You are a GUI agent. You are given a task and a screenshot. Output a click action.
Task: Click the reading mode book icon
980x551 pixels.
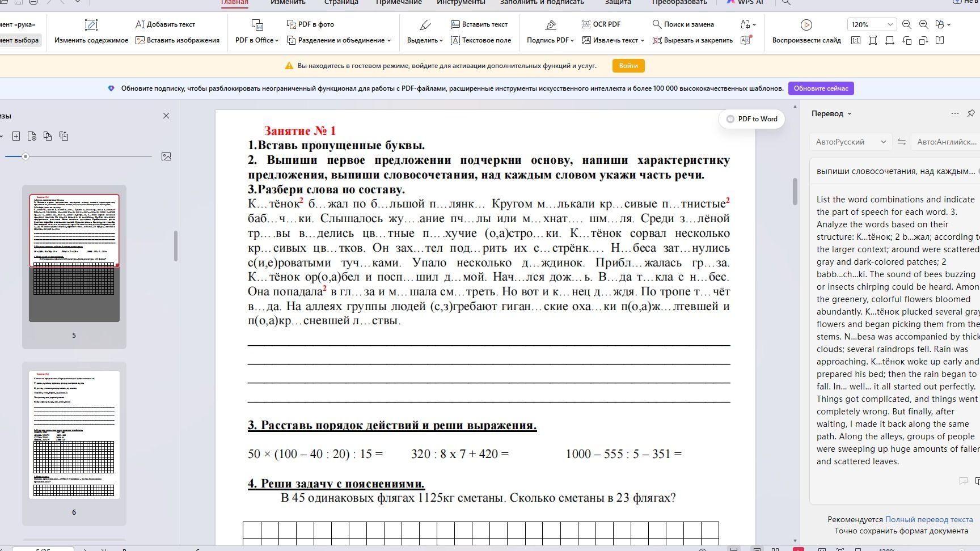point(940,40)
